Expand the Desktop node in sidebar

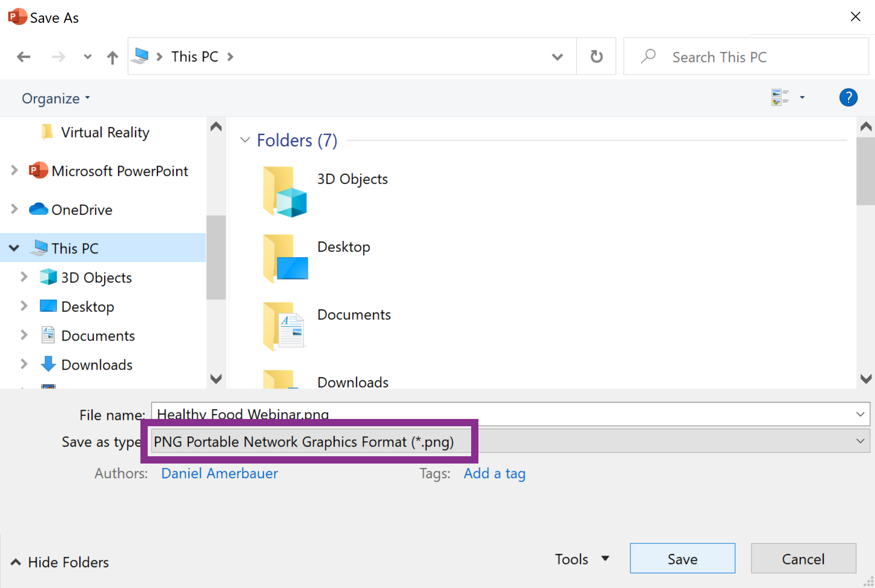(x=24, y=306)
